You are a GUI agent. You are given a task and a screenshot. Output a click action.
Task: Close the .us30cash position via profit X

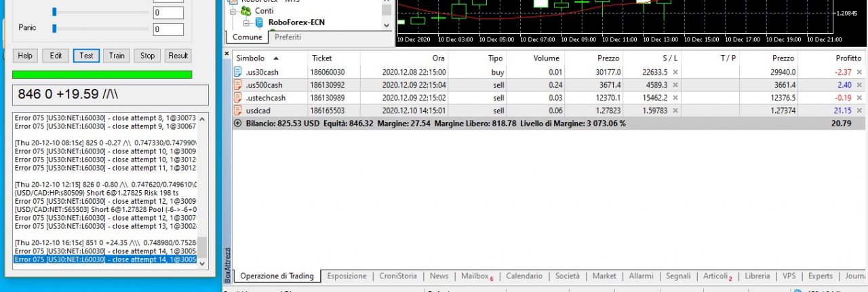pos(859,72)
